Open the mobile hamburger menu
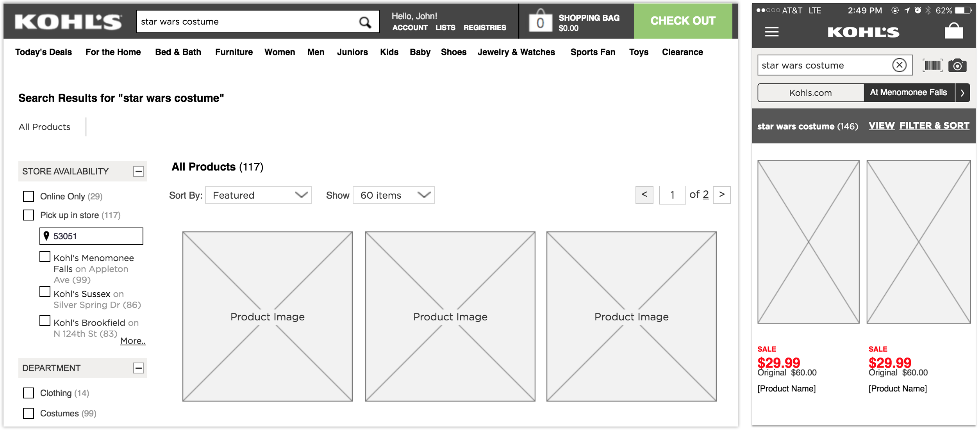The width and height of the screenshot is (980, 432). coord(771,32)
